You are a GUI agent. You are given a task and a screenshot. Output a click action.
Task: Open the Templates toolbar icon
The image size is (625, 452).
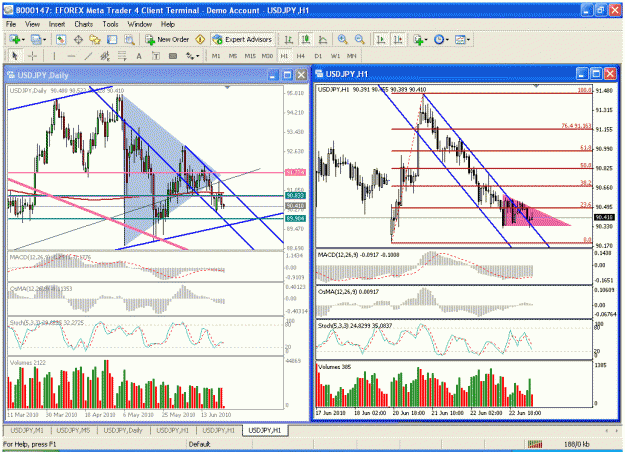460,39
